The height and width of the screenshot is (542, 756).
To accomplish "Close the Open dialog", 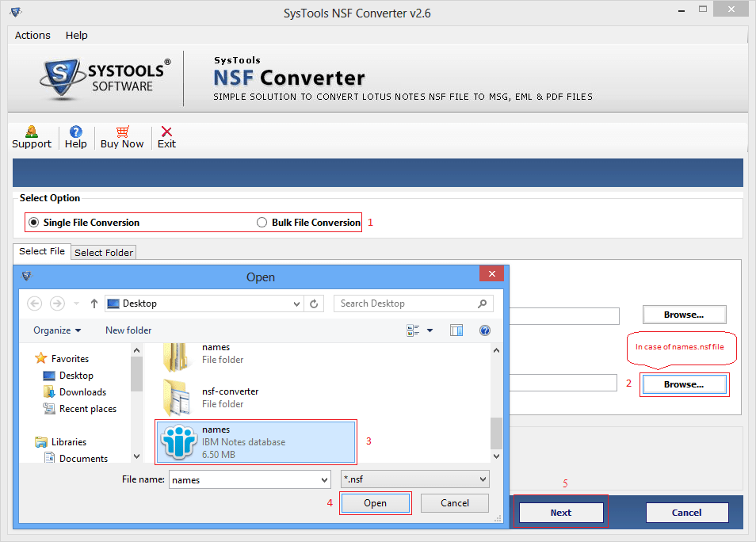I will [x=491, y=273].
